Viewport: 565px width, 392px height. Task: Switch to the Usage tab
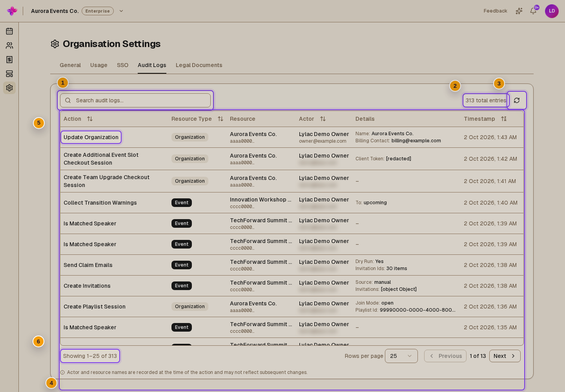coord(99,65)
